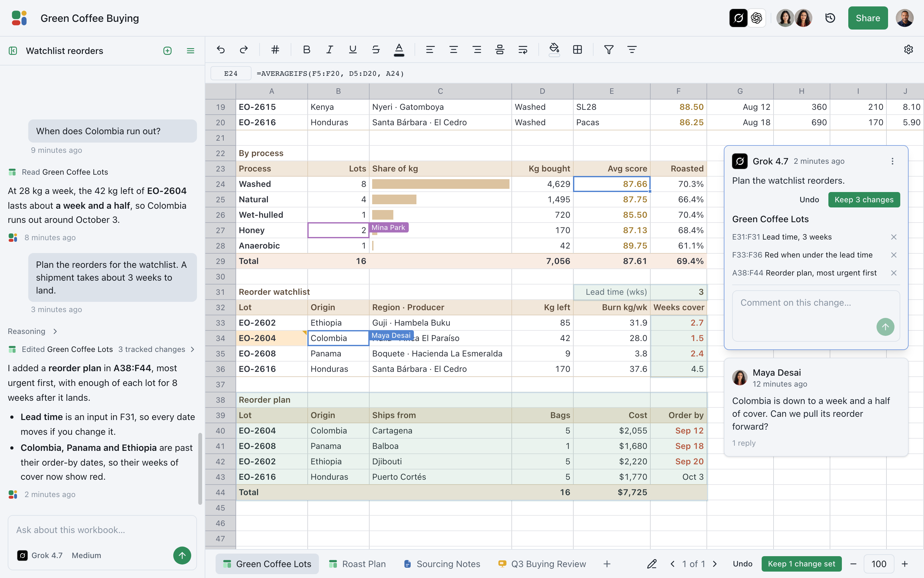
Task: Click the Comment on this change field
Action: (816, 315)
